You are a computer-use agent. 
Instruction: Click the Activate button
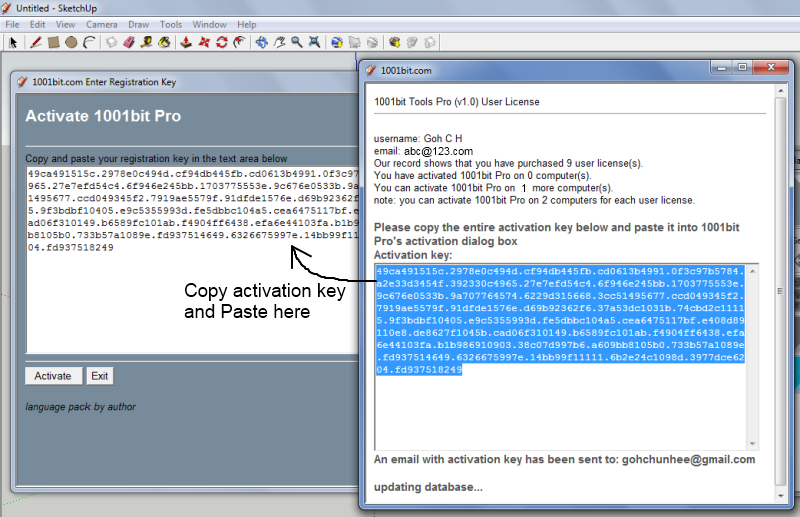click(53, 376)
